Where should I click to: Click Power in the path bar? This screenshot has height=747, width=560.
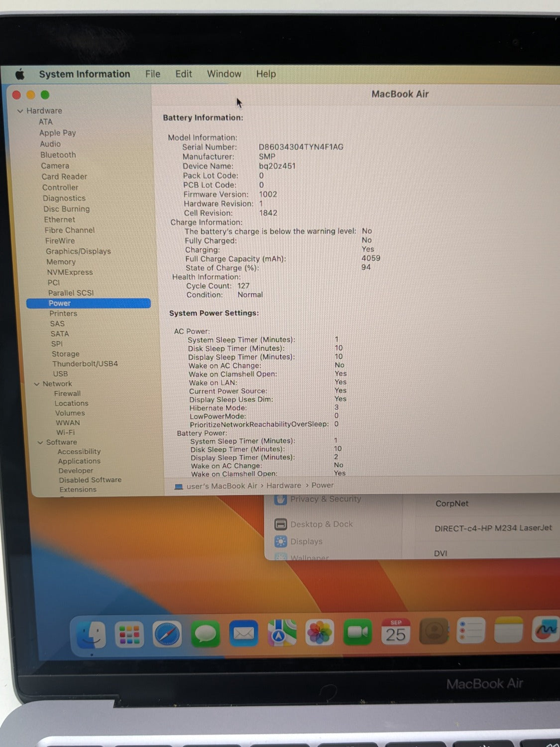pos(323,485)
